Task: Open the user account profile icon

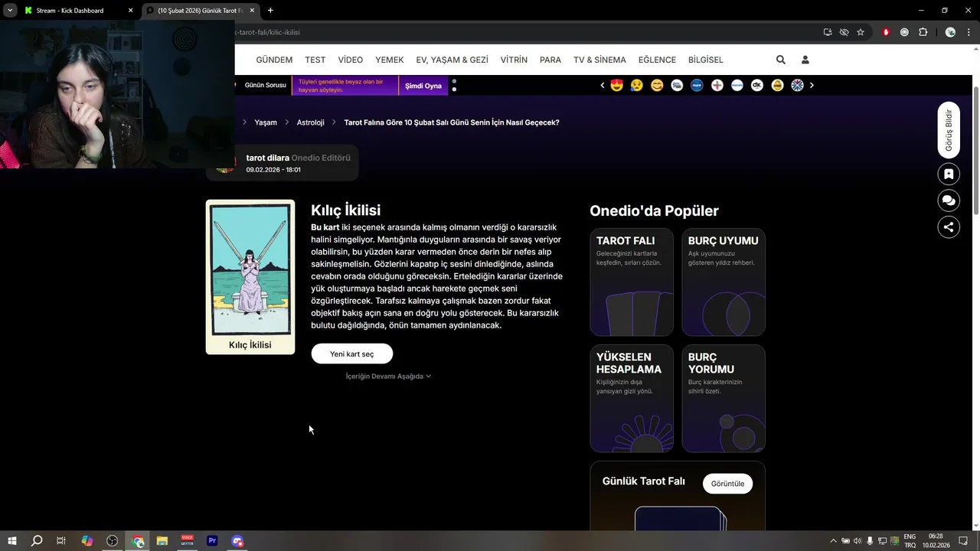Action: click(805, 60)
